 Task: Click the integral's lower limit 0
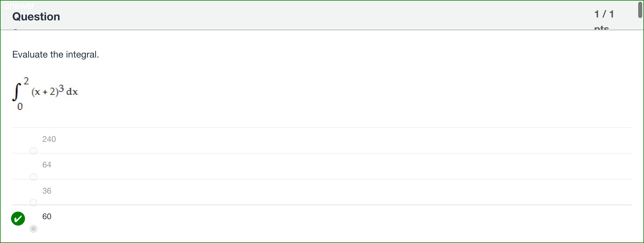(20, 107)
